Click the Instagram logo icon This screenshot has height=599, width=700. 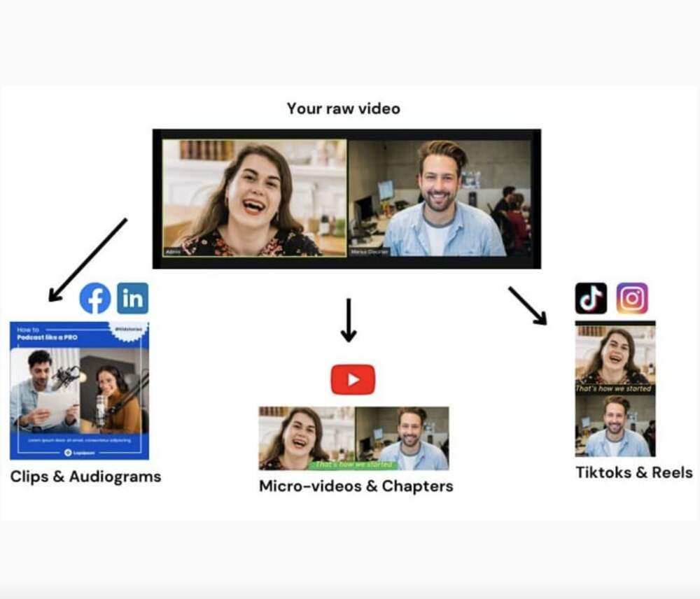point(632,298)
